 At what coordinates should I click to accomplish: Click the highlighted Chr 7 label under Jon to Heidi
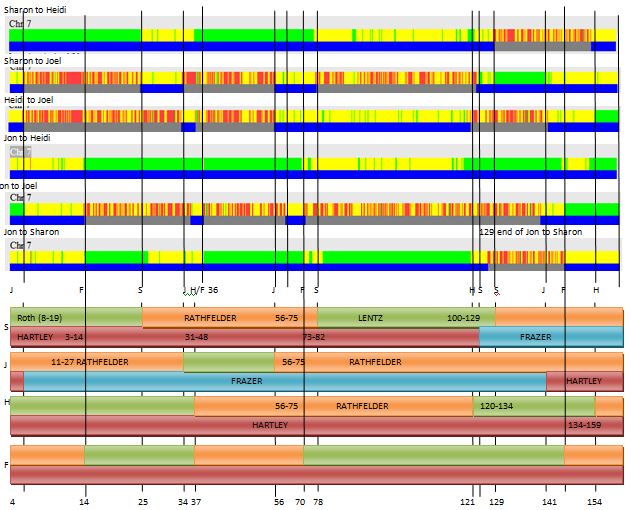(x=20, y=152)
